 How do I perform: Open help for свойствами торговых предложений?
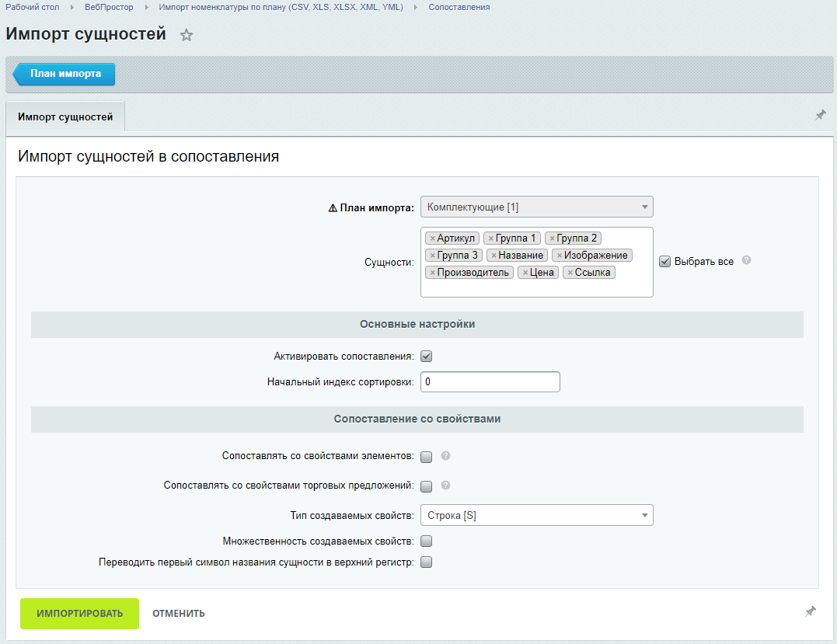446,485
